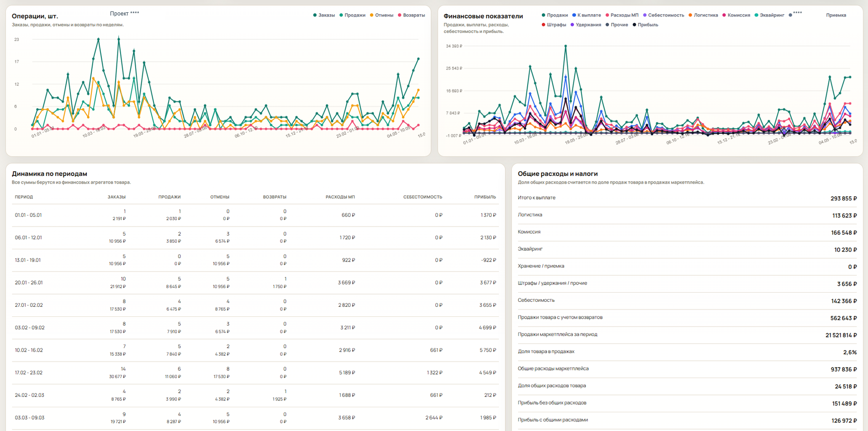Viewport: 868px width, 431px height.
Task: Click the Прибыль с общими расходами value 126 972 ₽
Action: (844, 420)
